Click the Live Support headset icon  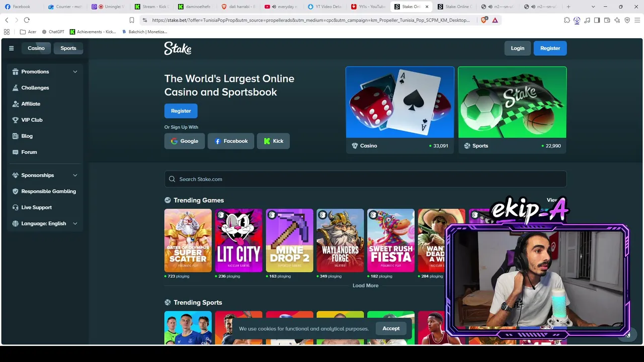15,207
